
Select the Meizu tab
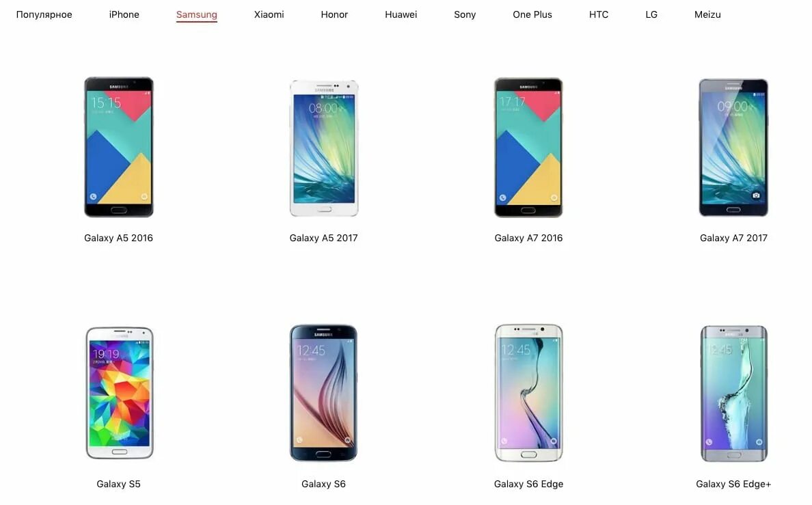(707, 14)
